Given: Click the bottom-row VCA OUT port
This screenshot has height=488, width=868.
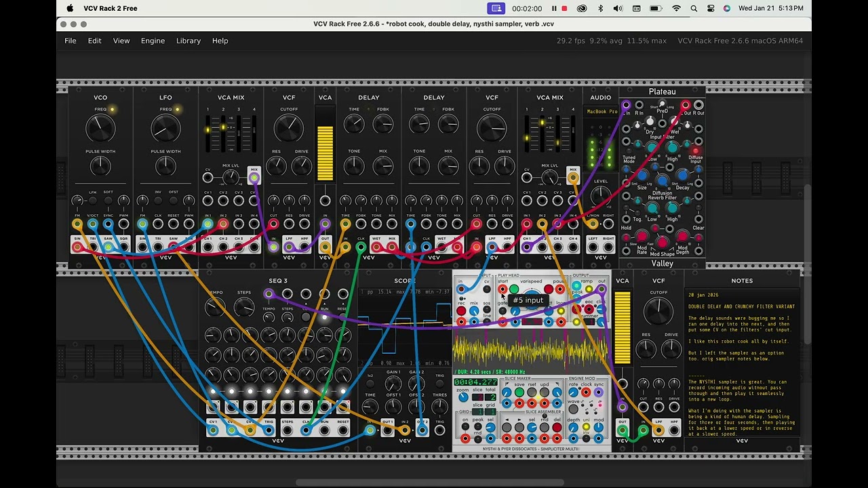Looking at the screenshot, I should click(x=623, y=430).
